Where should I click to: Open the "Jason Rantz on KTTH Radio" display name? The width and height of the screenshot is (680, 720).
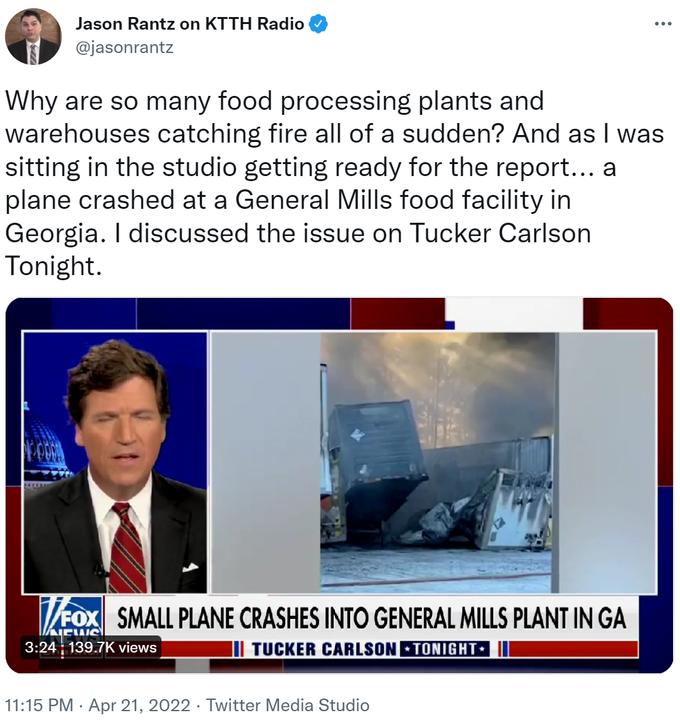tap(189, 25)
